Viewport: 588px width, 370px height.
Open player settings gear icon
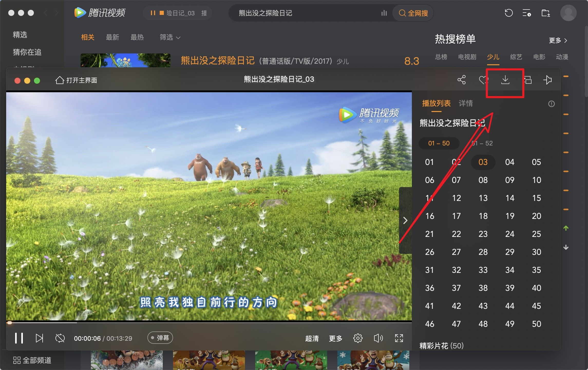tap(358, 338)
